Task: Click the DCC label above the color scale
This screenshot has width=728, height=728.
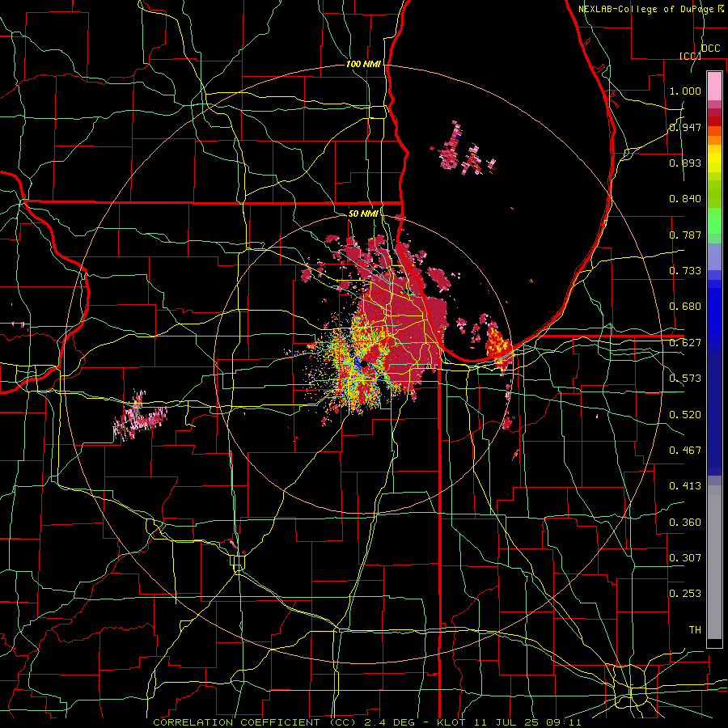Action: click(710, 49)
